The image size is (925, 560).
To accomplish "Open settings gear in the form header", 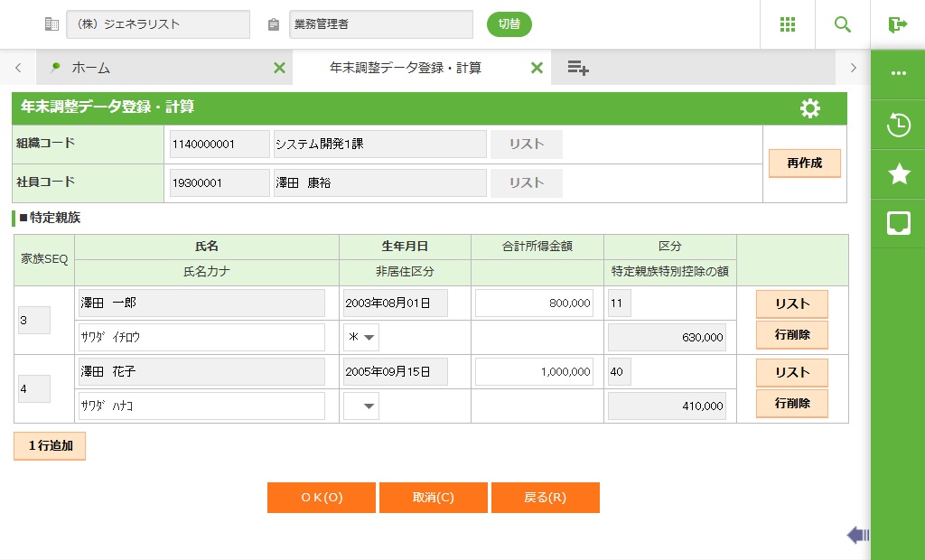I will tap(810, 108).
